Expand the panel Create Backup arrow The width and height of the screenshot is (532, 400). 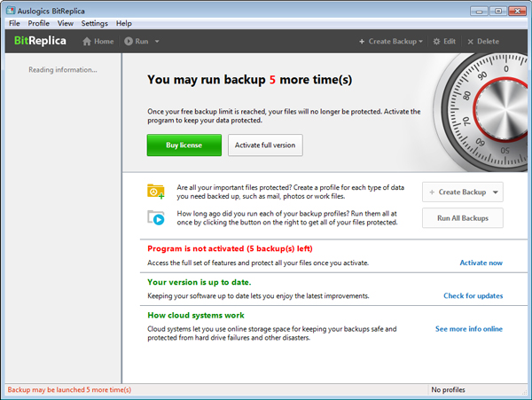tap(496, 192)
